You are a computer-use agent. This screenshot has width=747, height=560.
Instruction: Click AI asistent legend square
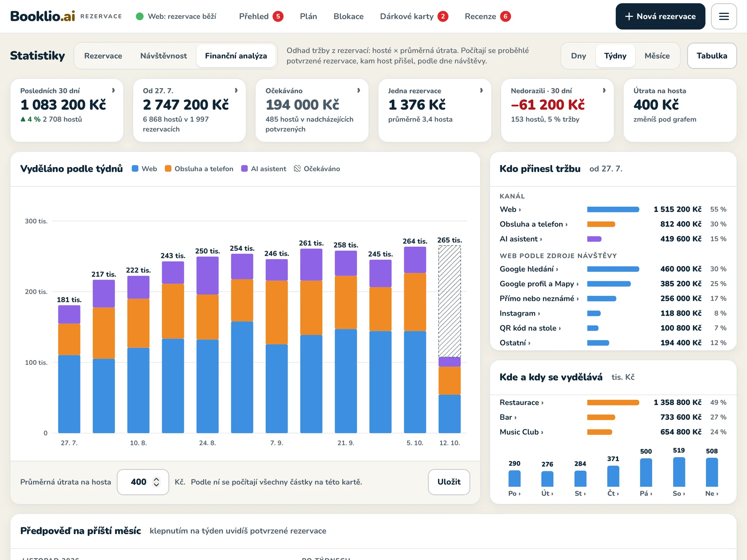[x=244, y=169]
